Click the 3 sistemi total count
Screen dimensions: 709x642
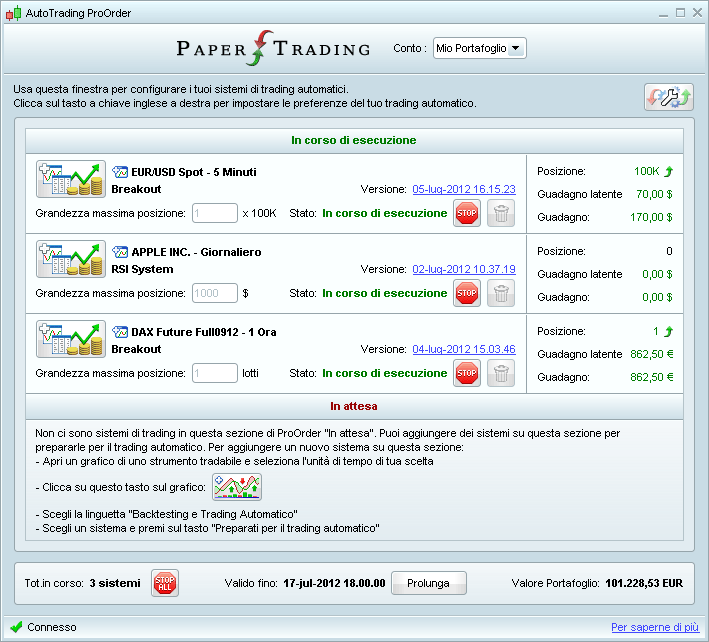coord(115,583)
